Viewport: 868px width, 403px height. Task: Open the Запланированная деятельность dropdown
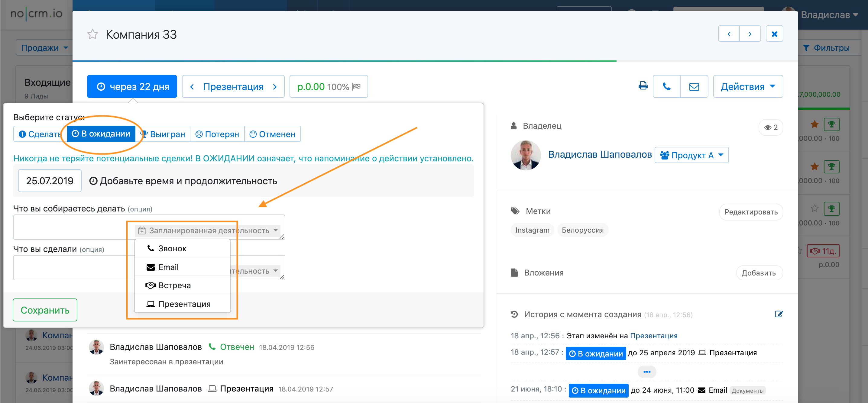click(209, 231)
